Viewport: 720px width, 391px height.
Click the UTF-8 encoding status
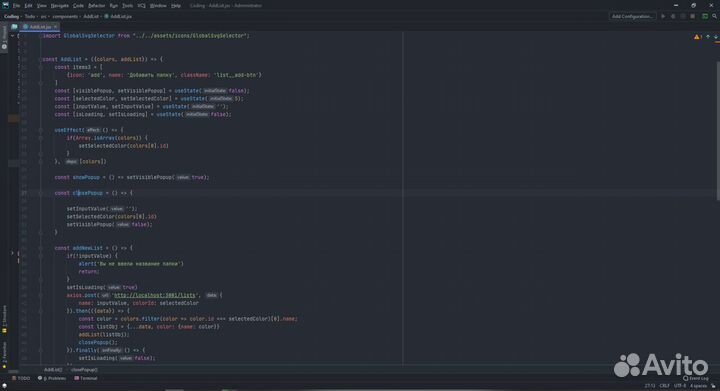click(x=680, y=386)
